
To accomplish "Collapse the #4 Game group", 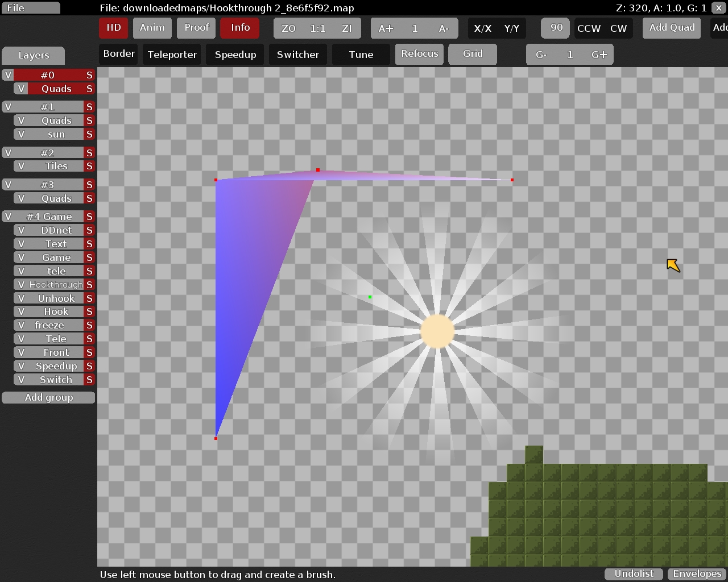I will point(49,217).
